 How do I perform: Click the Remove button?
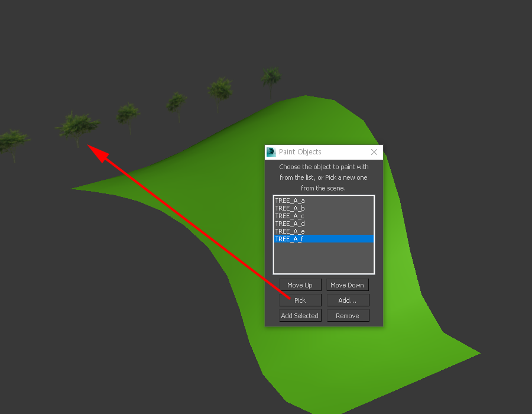pyautogui.click(x=348, y=316)
